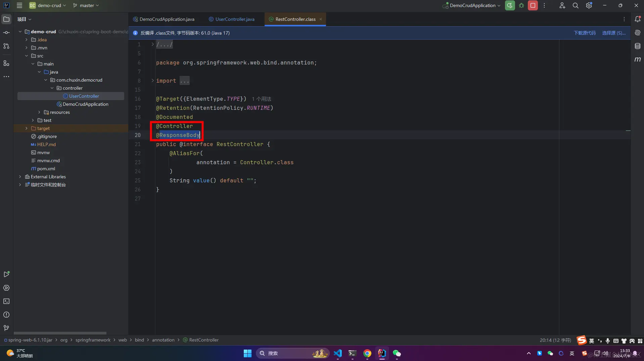Open Windows Start menu

(x=247, y=353)
